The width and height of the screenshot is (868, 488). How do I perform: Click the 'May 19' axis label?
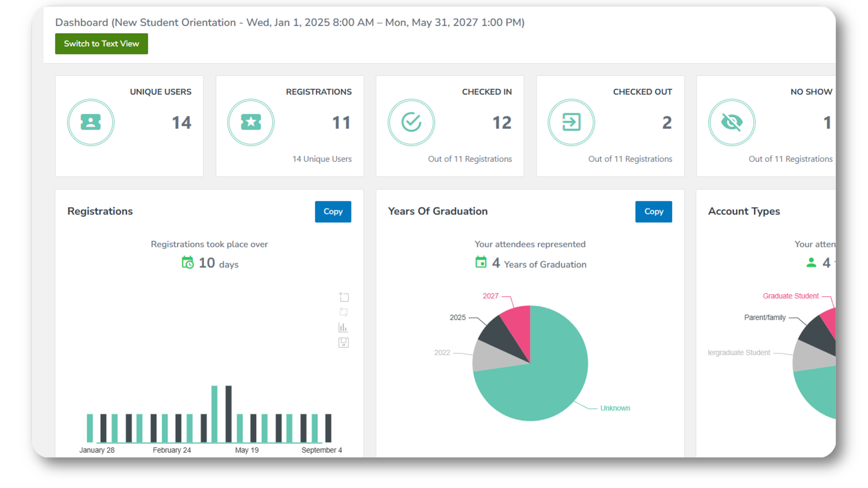pyautogui.click(x=247, y=450)
